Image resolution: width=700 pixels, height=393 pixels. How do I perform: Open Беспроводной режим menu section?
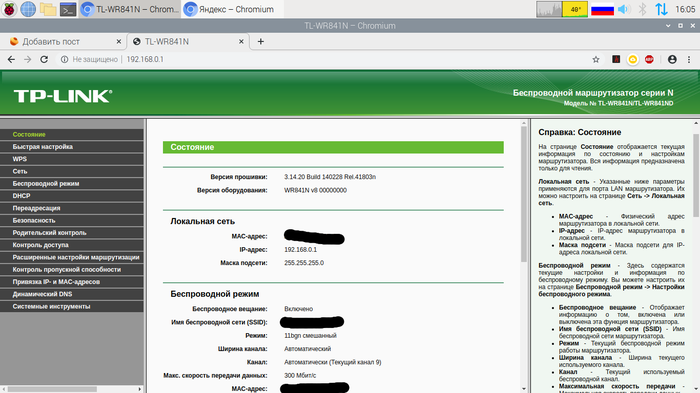coord(71,184)
